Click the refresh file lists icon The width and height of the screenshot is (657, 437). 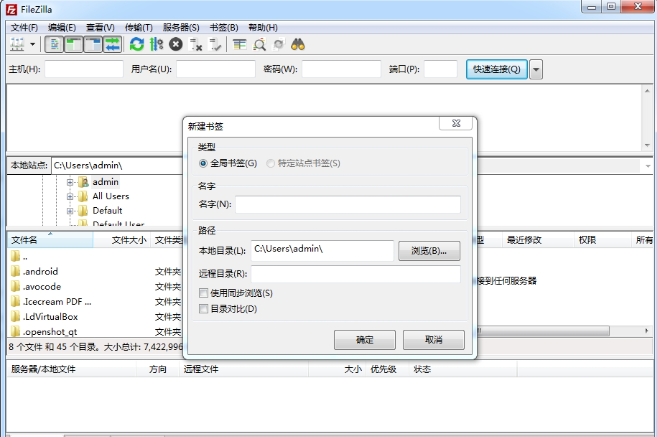coord(137,44)
